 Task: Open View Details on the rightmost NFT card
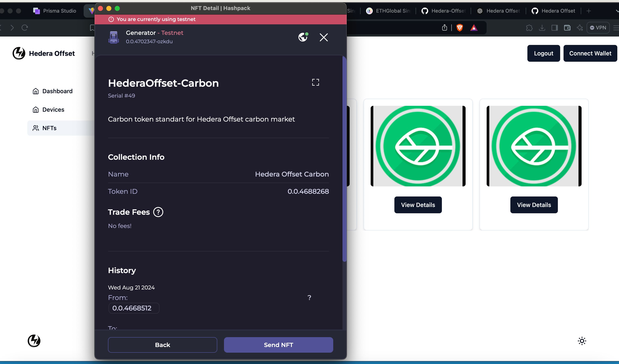534,205
